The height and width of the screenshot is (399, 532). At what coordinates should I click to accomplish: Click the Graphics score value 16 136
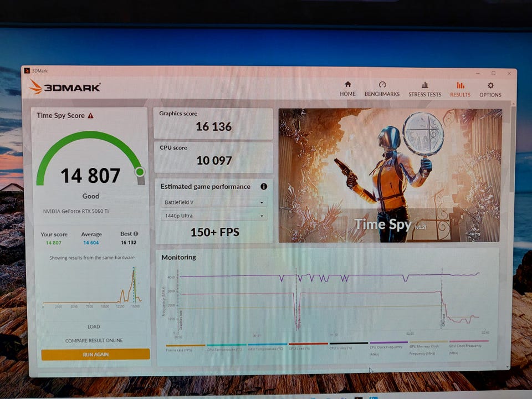(214, 126)
